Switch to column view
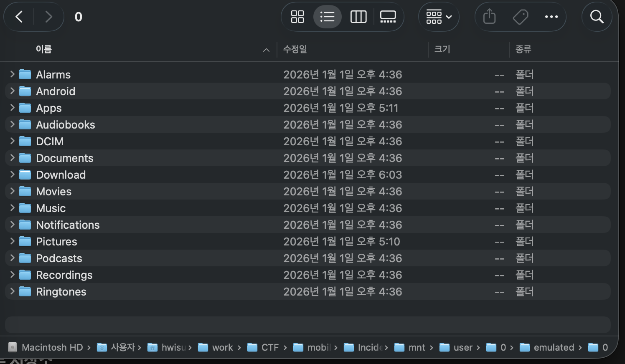The width and height of the screenshot is (625, 364). (358, 17)
